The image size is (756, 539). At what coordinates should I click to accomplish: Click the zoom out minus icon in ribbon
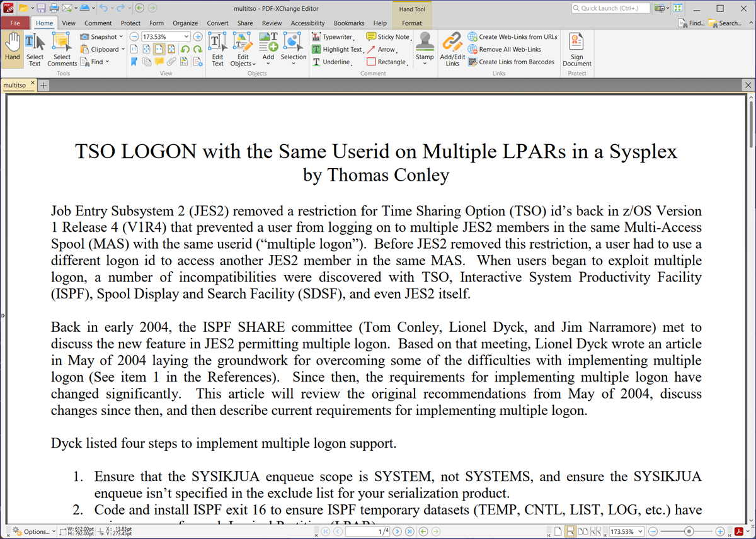[134, 37]
